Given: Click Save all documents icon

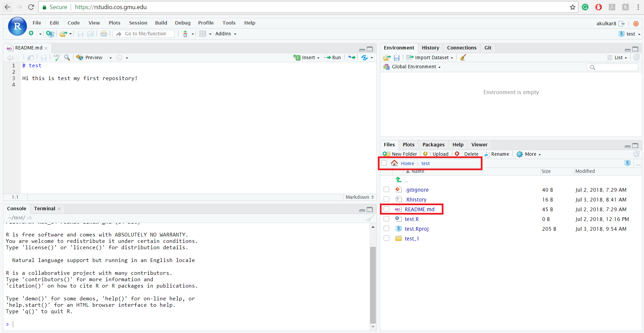Looking at the screenshot, I should click(x=90, y=34).
